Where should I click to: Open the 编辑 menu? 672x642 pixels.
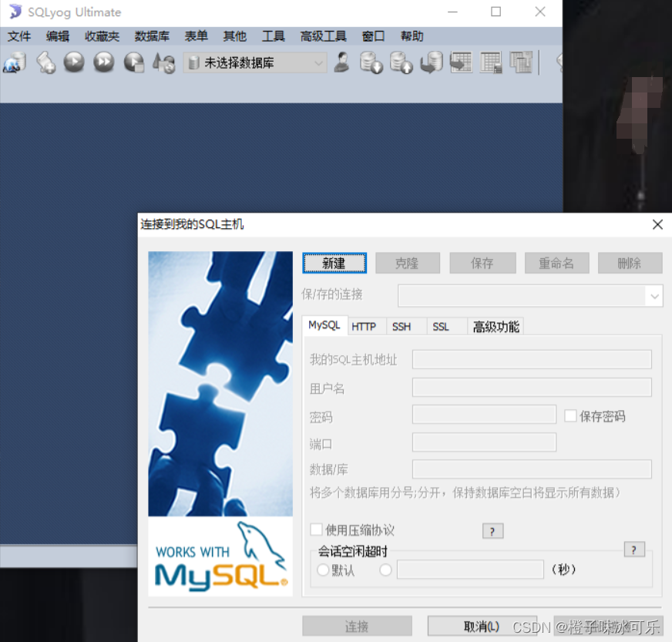(58, 36)
